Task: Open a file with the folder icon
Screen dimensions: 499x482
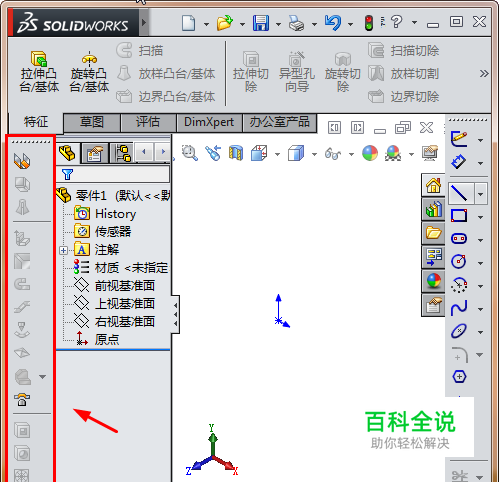Action: pos(225,23)
